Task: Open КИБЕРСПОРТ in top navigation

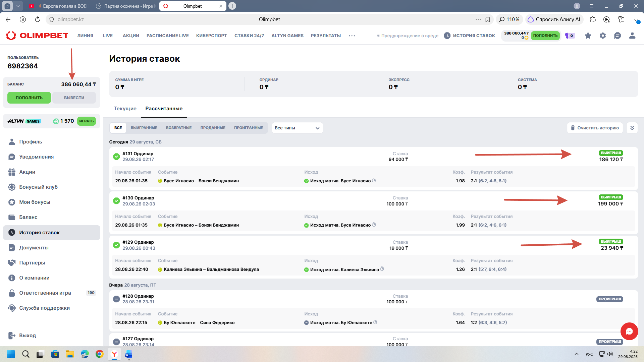Action: coord(212,36)
